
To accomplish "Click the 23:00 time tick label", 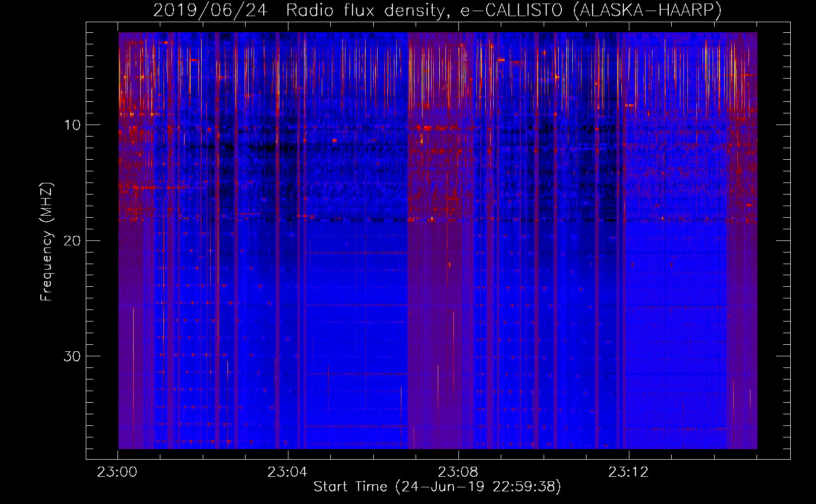I will pos(117,472).
